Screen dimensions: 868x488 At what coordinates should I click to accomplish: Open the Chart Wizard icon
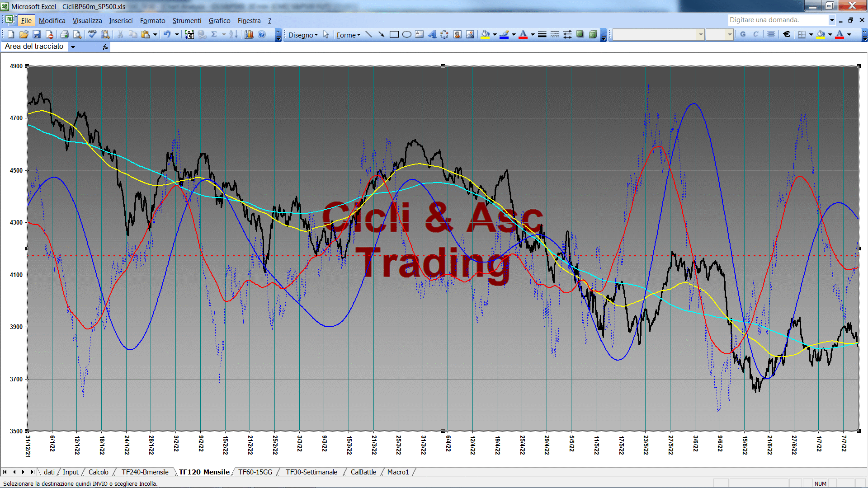point(249,34)
